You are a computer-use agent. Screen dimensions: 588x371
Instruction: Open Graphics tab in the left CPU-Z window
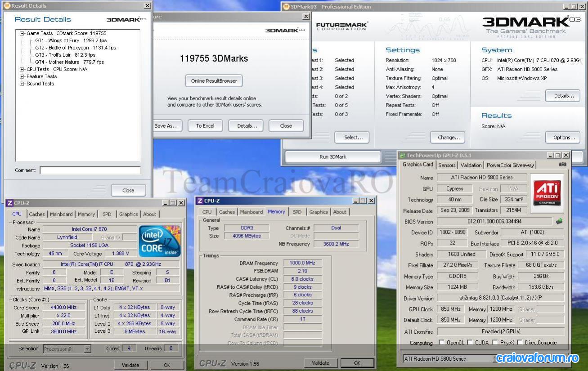coord(128,215)
